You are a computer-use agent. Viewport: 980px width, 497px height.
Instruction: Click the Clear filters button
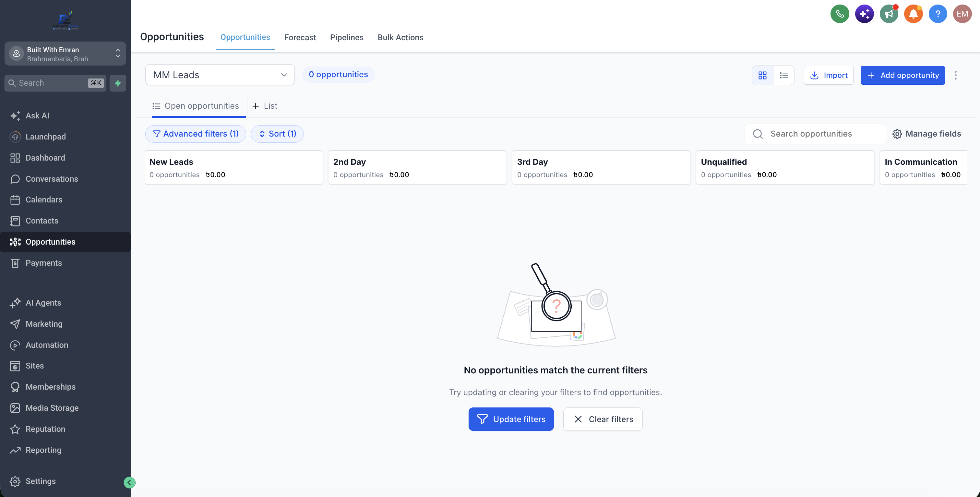[x=603, y=419]
